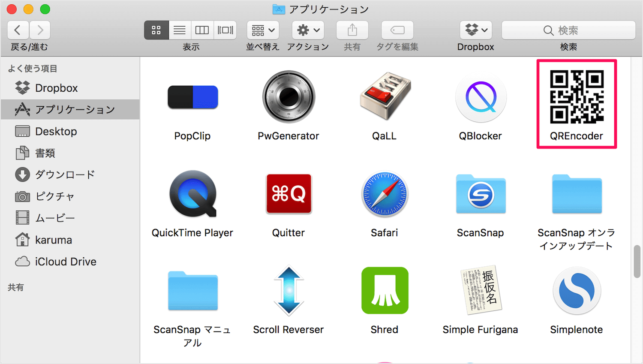Image resolution: width=643 pixels, height=364 pixels.
Task: Click the QBlocker app icon
Action: coord(481,97)
